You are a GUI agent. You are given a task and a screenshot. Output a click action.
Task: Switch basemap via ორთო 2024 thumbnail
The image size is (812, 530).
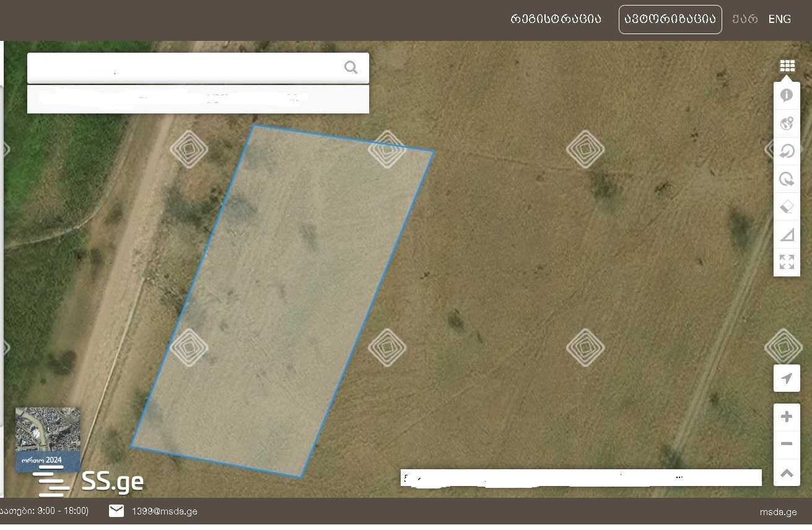coord(48,439)
